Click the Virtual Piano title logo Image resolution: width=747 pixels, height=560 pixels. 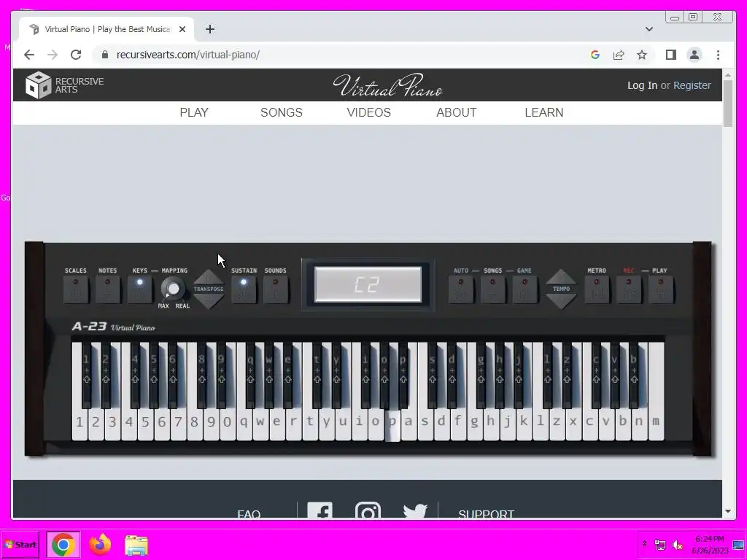(388, 85)
